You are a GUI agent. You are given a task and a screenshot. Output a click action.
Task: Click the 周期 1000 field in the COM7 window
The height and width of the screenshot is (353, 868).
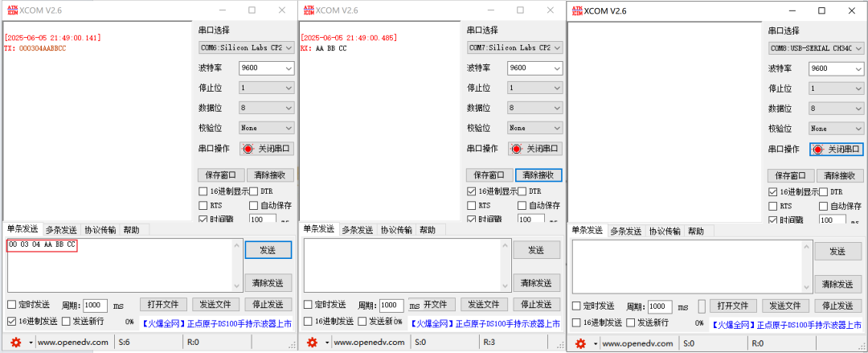pos(391,306)
